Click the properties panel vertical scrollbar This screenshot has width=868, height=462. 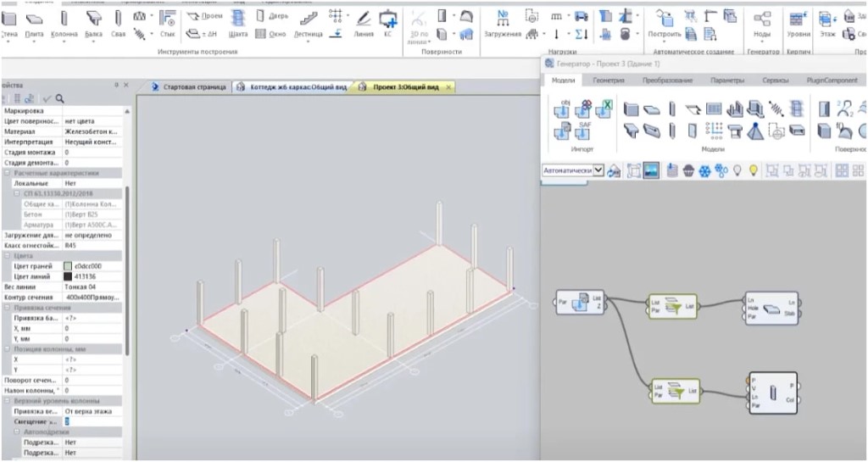coord(127,271)
